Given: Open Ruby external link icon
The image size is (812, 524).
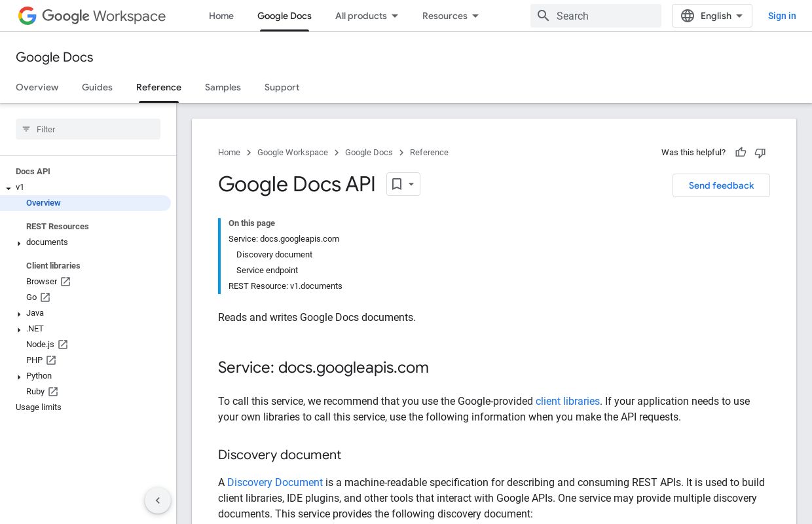Looking at the screenshot, I should [x=53, y=392].
